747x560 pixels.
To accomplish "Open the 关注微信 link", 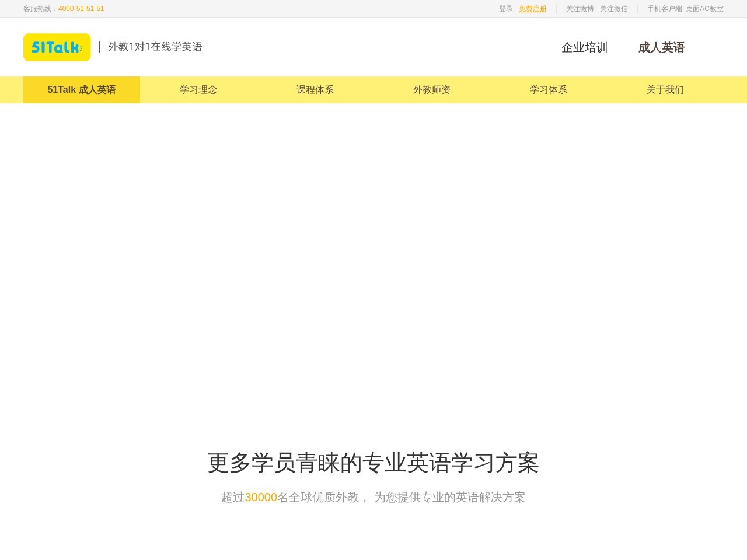I will [614, 9].
